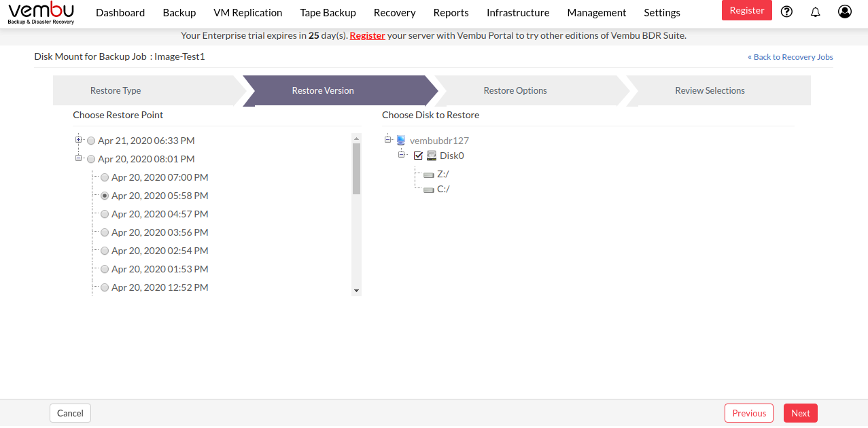
Task: Select restore point Apr 20, 2020 01:53 PM
Action: click(105, 269)
